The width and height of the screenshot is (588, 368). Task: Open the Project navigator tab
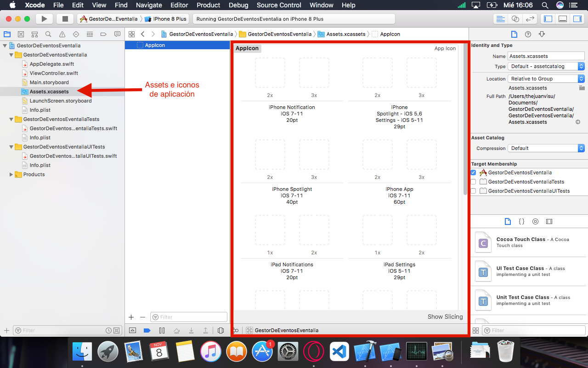click(7, 34)
